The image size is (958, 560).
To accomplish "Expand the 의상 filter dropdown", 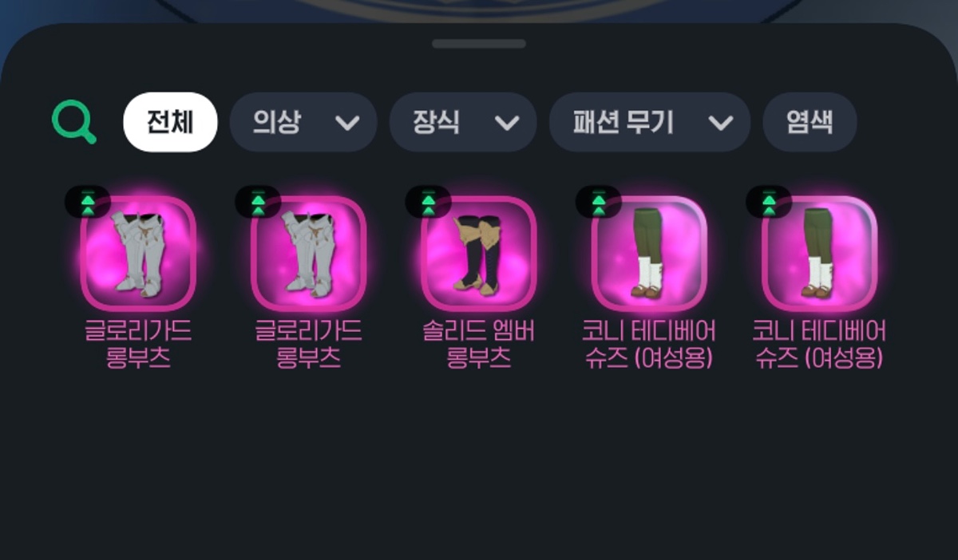I will pyautogui.click(x=303, y=122).
